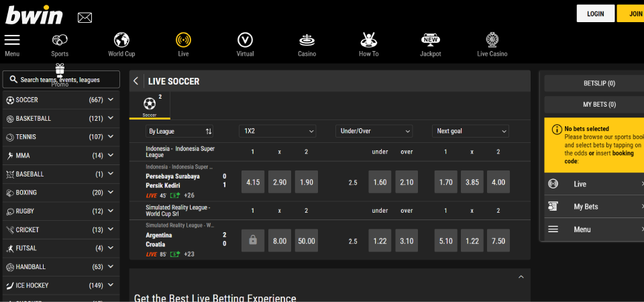Select Soccer ball tab in Live Soccer
The image size is (644, 302).
pos(150,105)
